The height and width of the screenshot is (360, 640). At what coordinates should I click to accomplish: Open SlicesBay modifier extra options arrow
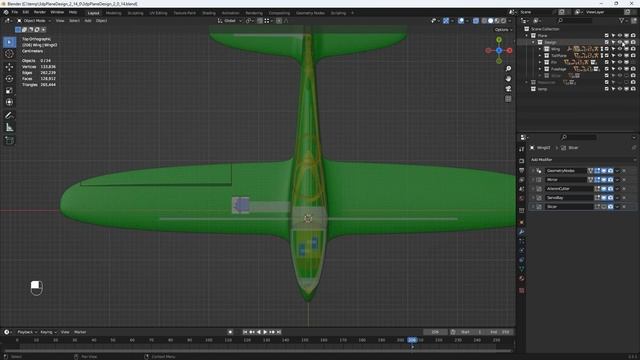[617, 198]
